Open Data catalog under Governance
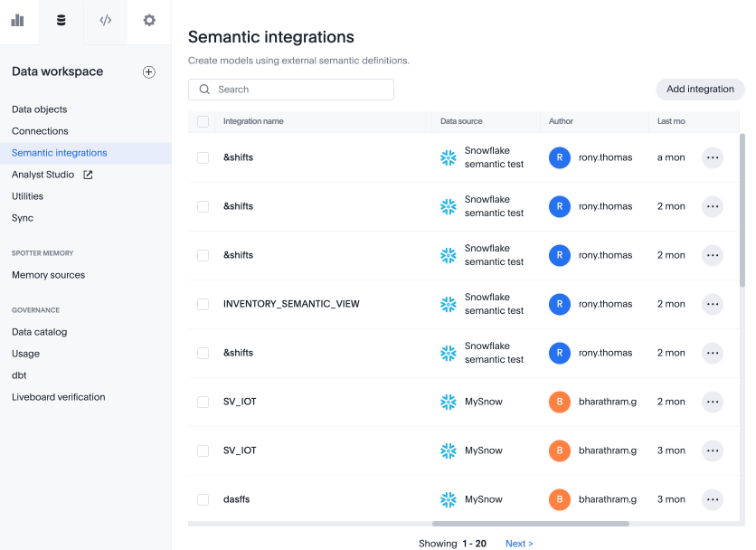Viewport: 756px width, 550px height. [40, 332]
